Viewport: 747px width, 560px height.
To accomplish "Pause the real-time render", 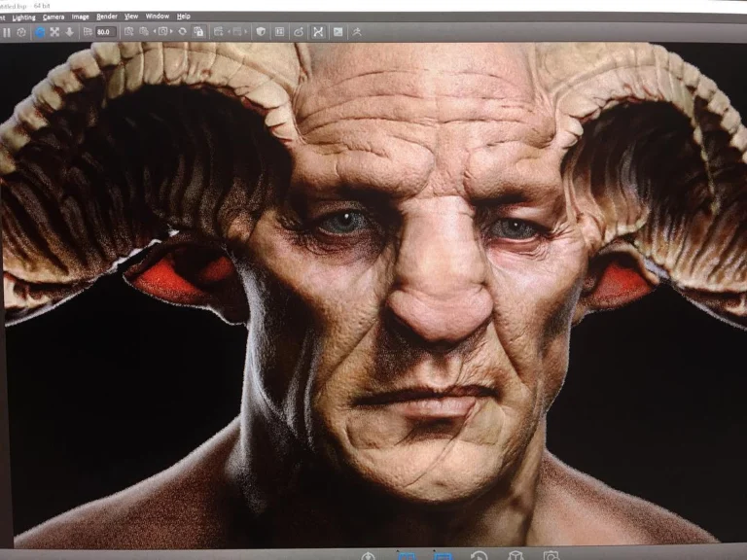I will (x=7, y=32).
